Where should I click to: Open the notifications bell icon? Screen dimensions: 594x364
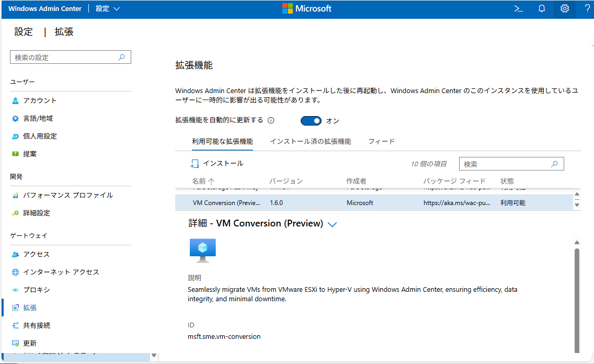541,8
